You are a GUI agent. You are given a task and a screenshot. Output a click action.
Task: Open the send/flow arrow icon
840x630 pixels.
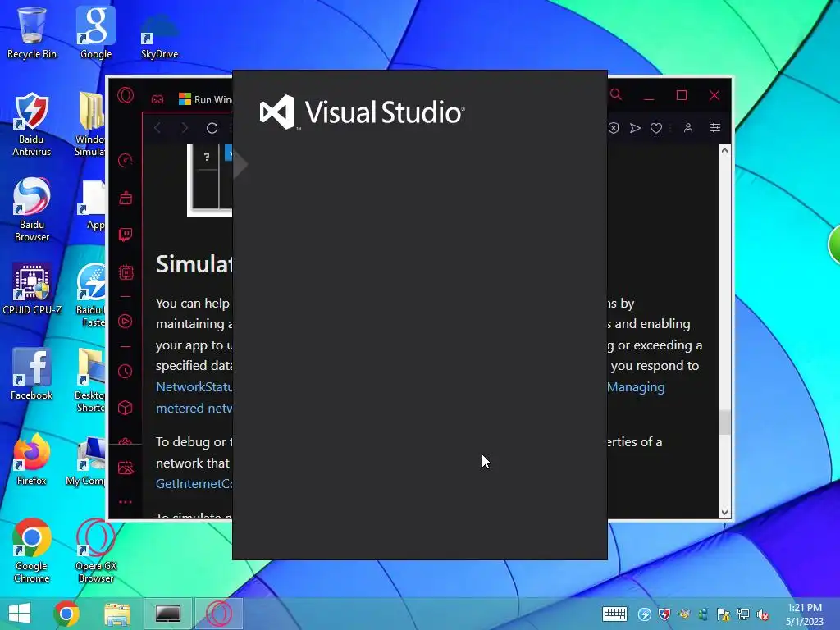635,128
